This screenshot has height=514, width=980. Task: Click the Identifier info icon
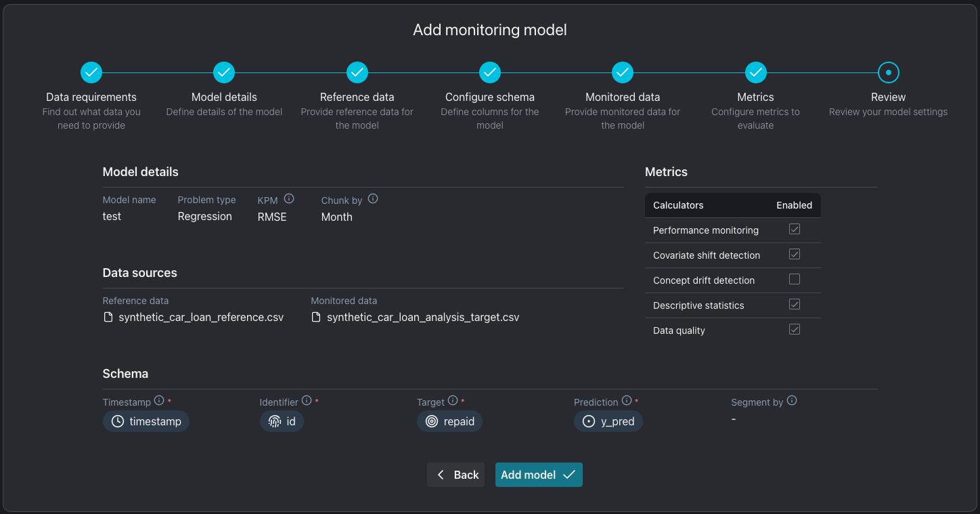[x=307, y=401]
